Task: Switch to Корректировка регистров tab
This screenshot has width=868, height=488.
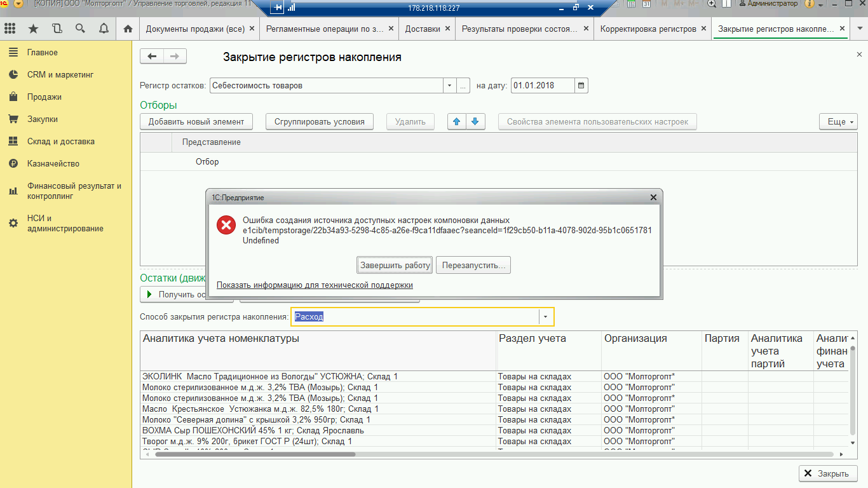Action: (653, 29)
